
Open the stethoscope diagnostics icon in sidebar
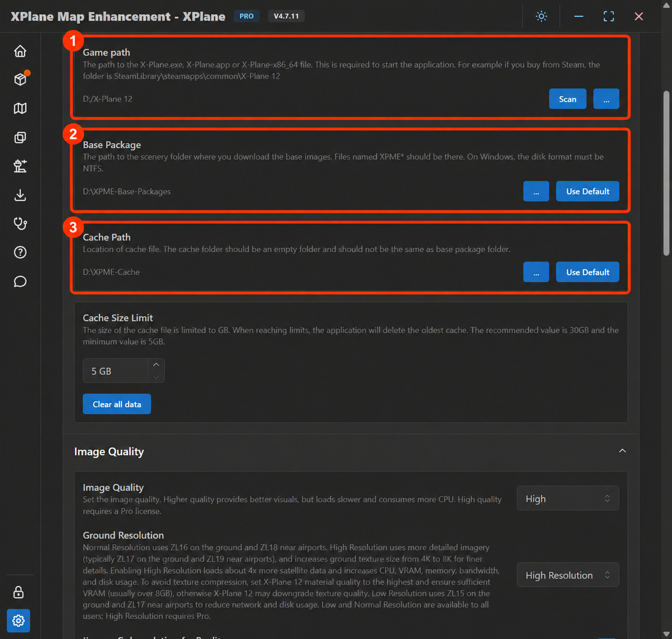20,224
